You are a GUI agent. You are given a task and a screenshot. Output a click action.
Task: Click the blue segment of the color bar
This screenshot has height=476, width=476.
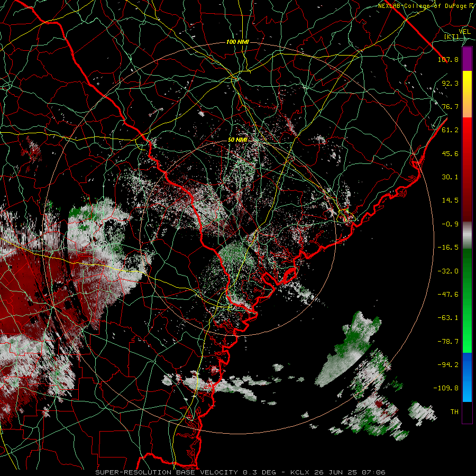coord(467,377)
